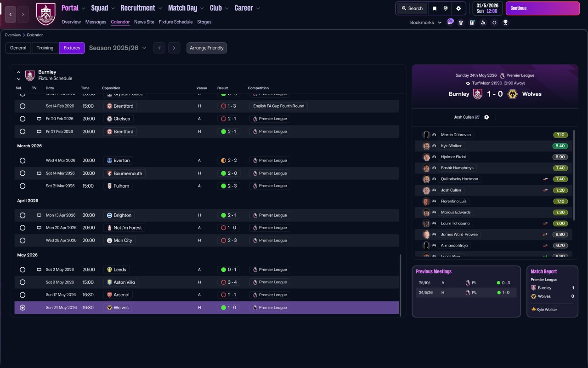The height and width of the screenshot is (368, 588).
Task: Select the Man City fixture radio button
Action: [23, 241]
